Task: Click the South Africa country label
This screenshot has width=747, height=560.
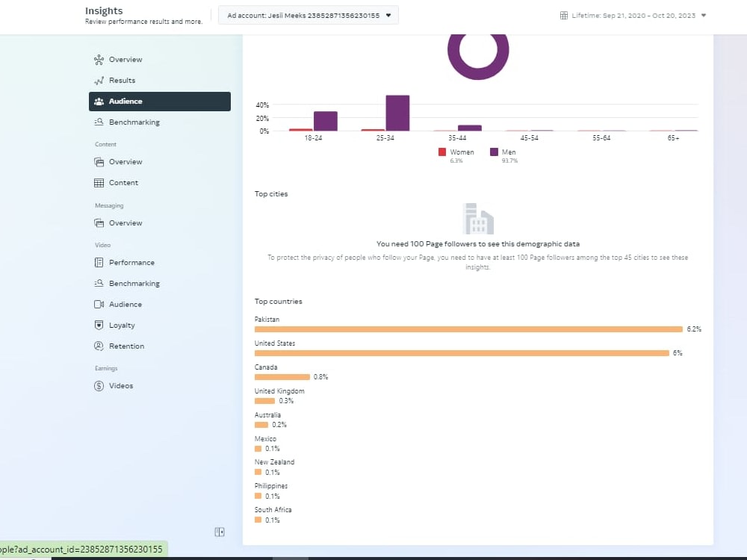Action: click(273, 509)
